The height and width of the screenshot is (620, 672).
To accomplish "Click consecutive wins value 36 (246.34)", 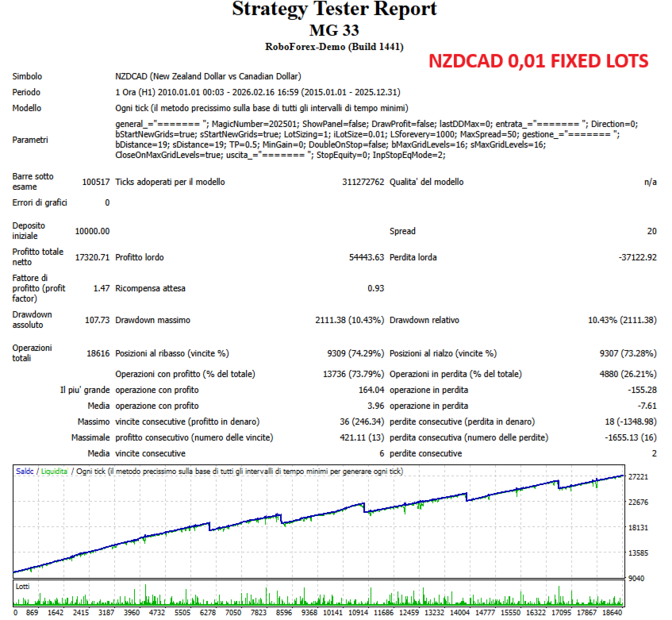I will click(x=362, y=422).
